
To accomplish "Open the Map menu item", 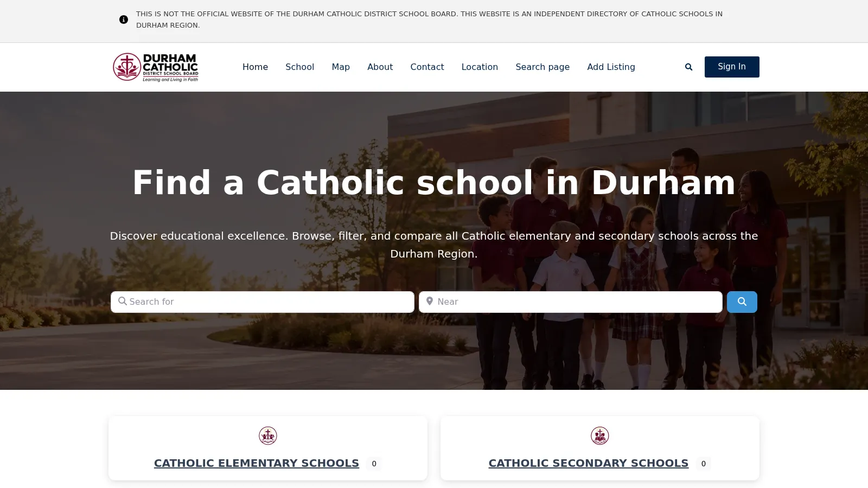I will pyautogui.click(x=341, y=67).
